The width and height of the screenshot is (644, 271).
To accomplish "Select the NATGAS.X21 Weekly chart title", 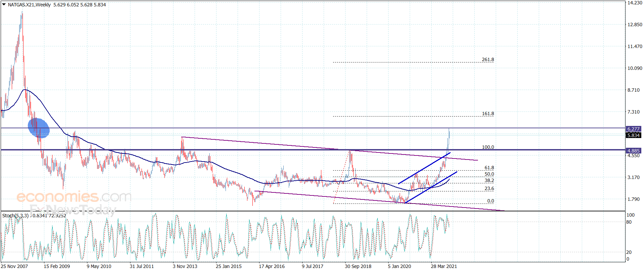I will point(29,5).
